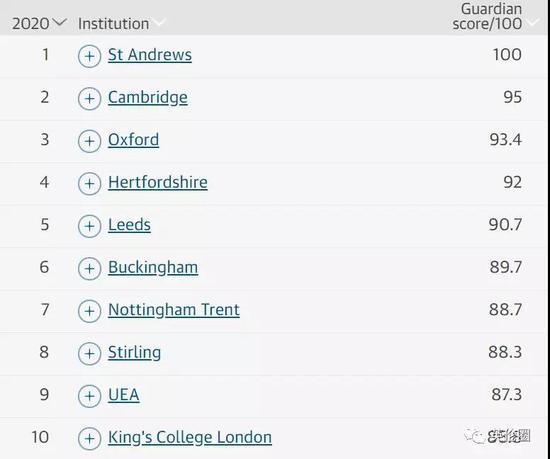
Task: Open the Nottingham Trent link
Action: [x=174, y=310]
